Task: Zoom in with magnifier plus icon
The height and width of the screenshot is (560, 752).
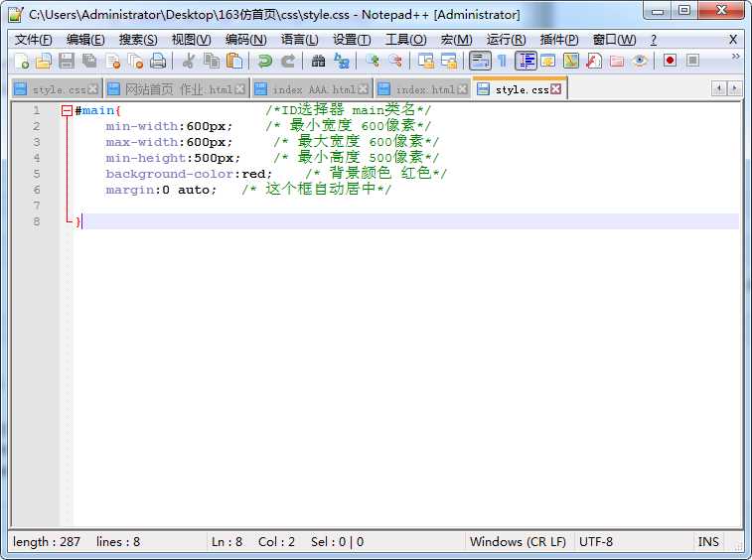Action: (x=373, y=61)
